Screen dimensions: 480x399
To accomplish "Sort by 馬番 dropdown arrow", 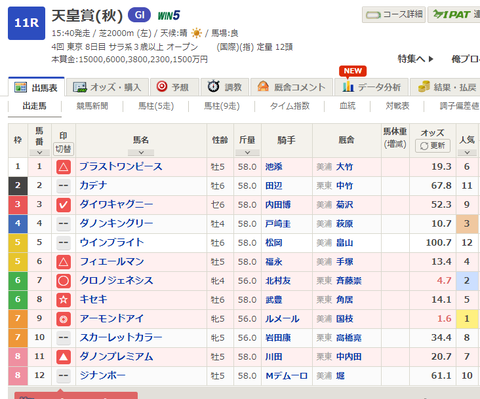I will pyautogui.click(x=39, y=152).
